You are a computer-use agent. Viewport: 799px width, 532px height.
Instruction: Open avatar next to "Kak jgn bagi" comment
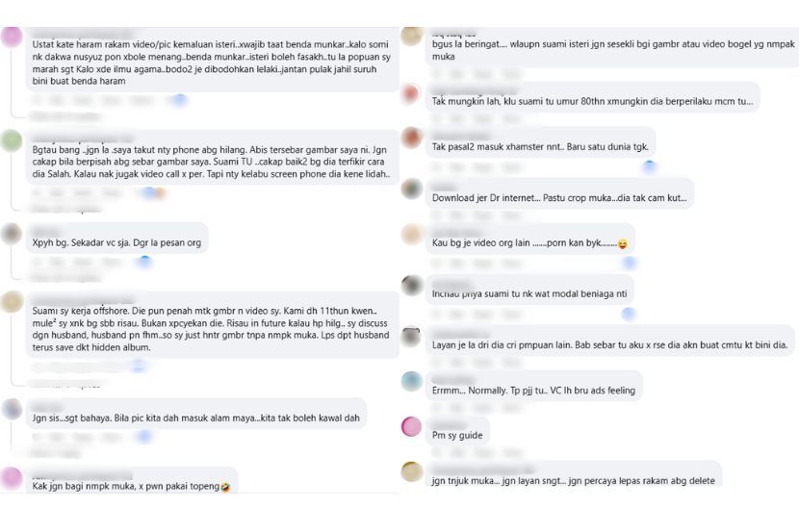tap(12, 478)
